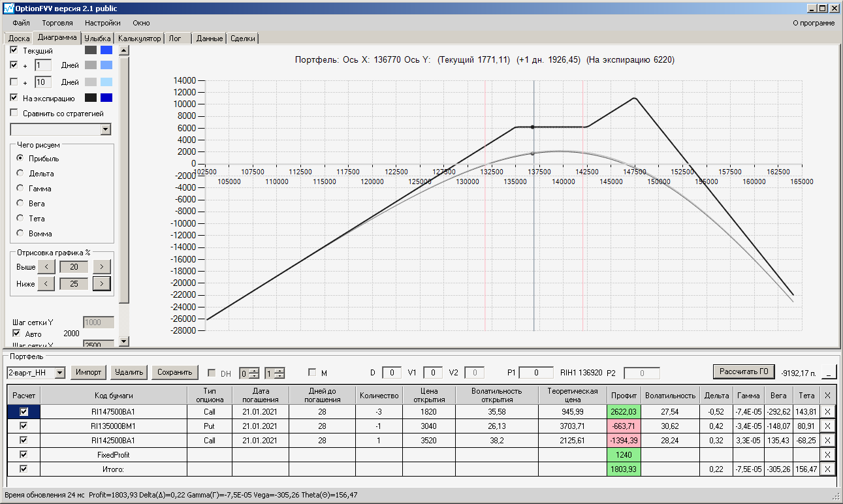Click the 'Импорт' button
843x504 pixels.
pos(89,372)
